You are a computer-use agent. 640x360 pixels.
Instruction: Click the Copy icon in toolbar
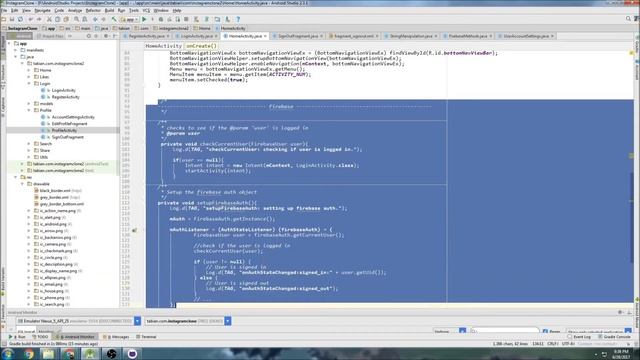tap(58, 19)
